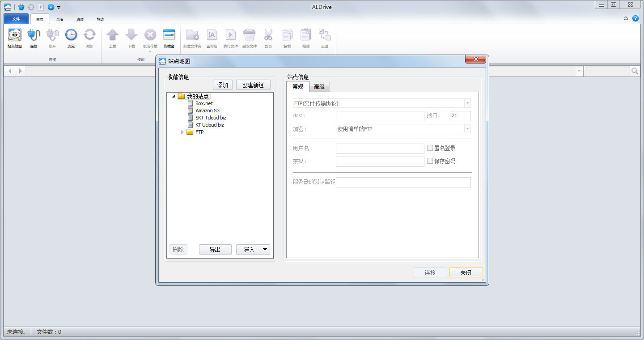Enable 匿名登录 anonymous login
This screenshot has height=340, width=644.
pyautogui.click(x=430, y=148)
